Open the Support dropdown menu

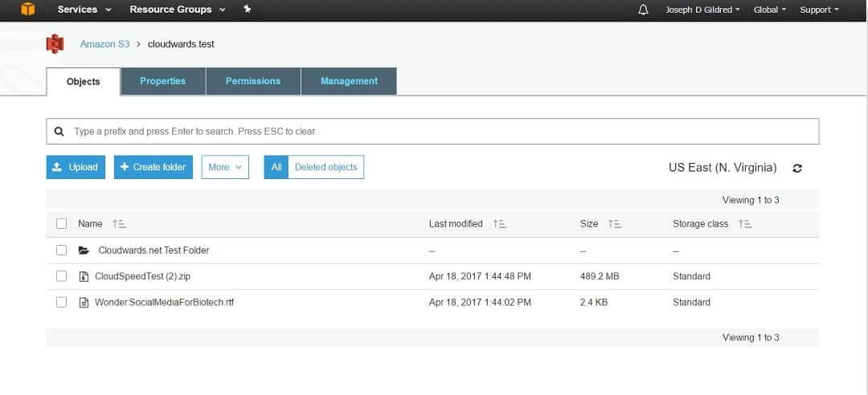click(819, 10)
